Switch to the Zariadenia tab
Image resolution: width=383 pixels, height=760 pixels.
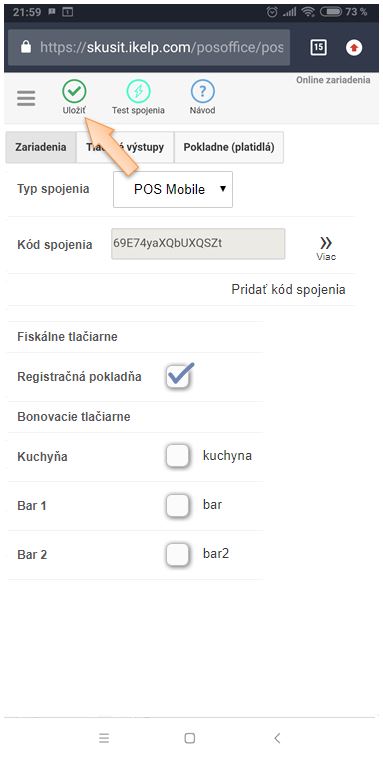tap(41, 147)
